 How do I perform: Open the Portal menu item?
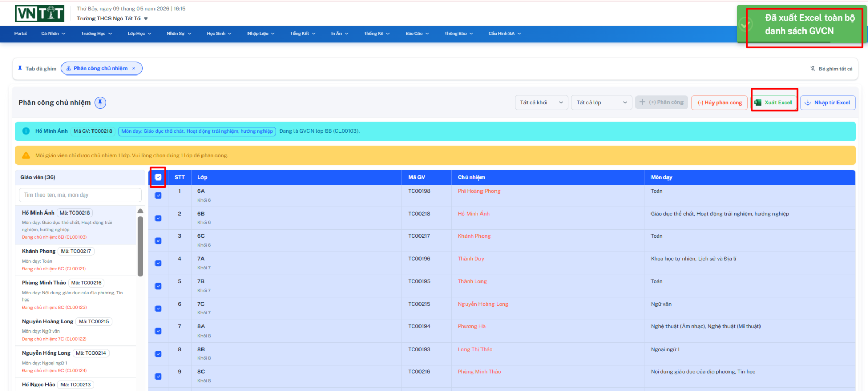click(21, 33)
